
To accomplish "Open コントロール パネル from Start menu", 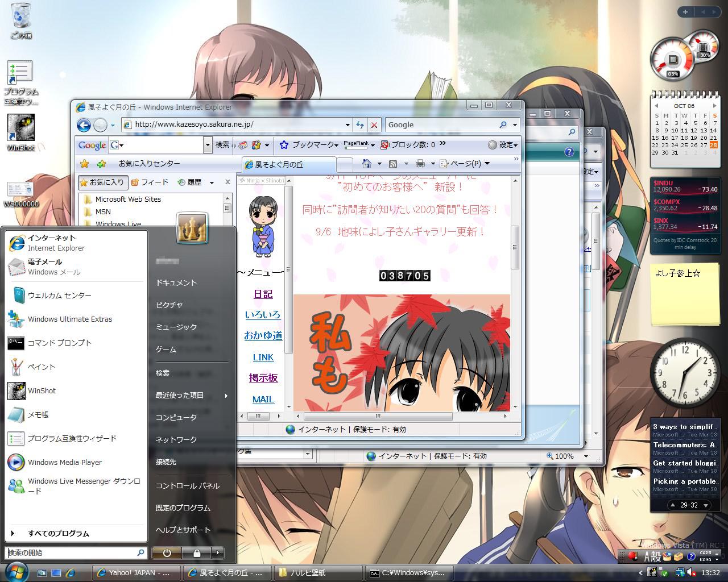I will pos(188,486).
